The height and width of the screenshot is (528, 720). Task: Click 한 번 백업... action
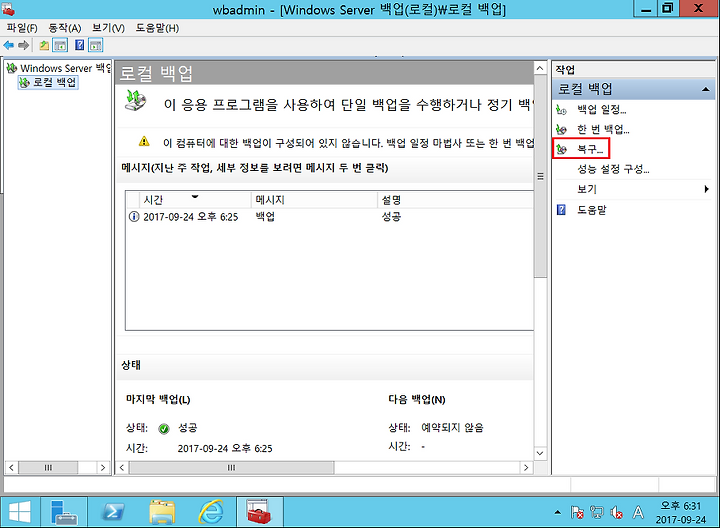(x=603, y=129)
